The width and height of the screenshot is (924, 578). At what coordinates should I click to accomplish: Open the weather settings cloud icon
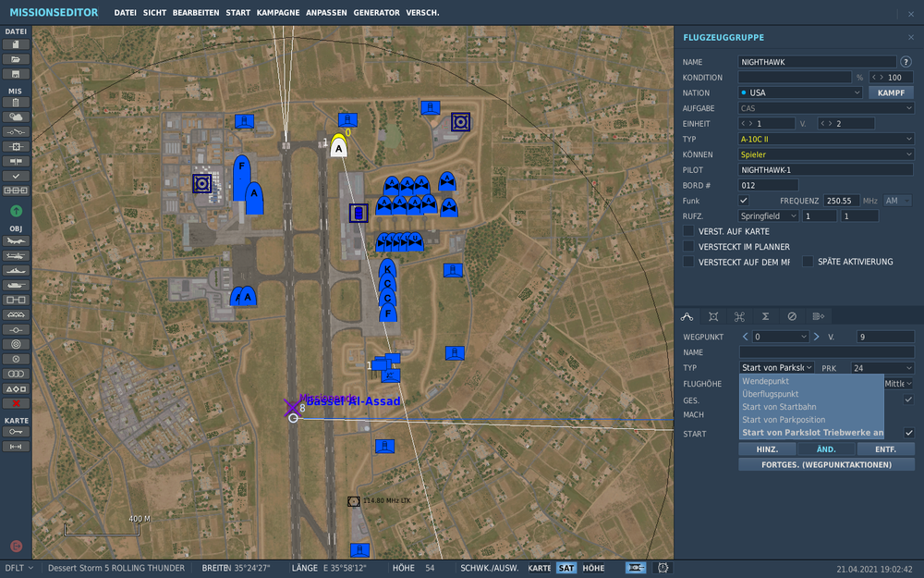[16, 117]
